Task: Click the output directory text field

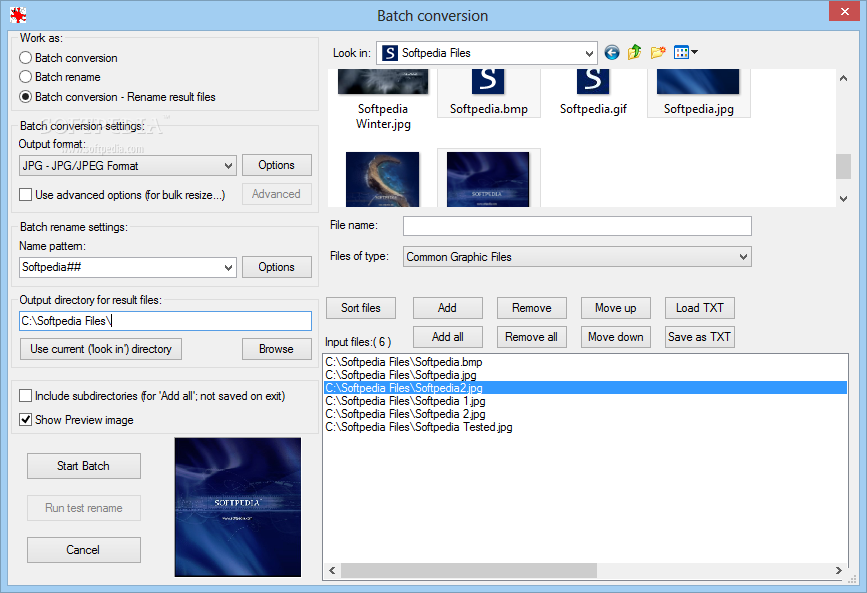Action: pos(165,321)
